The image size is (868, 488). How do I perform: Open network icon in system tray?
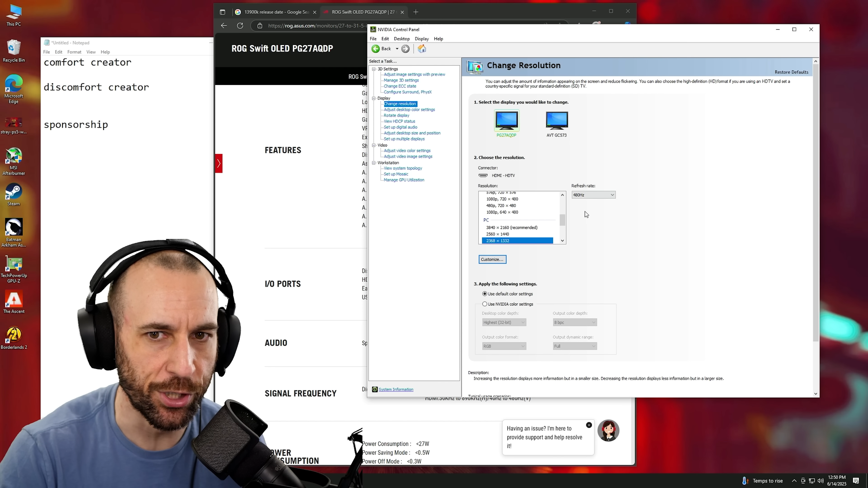(x=812, y=481)
